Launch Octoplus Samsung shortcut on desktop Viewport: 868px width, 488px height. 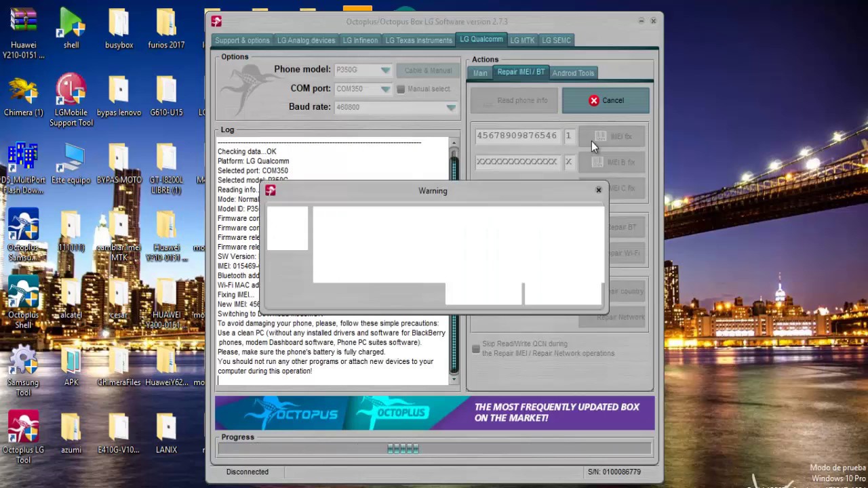[24, 236]
